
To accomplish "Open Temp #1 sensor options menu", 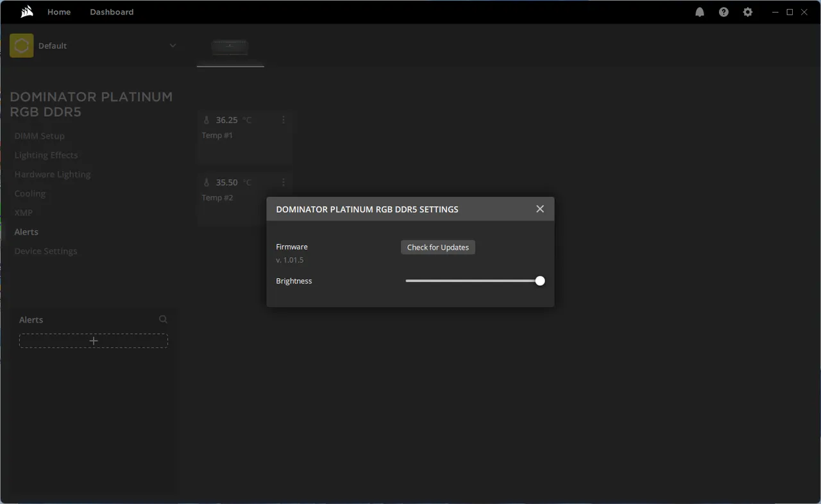I will pyautogui.click(x=284, y=120).
